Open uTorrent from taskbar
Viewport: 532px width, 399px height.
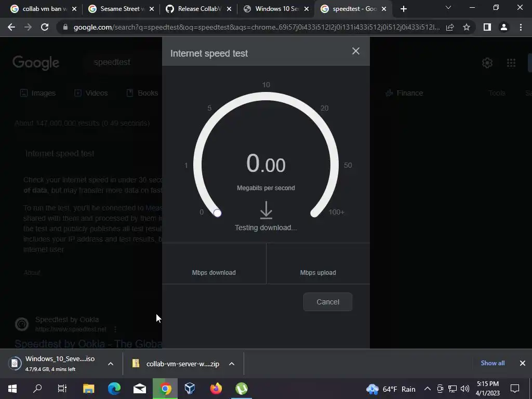[242, 389]
